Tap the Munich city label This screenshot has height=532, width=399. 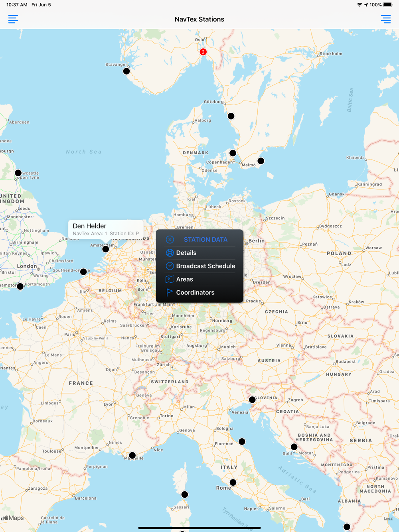coord(228,347)
